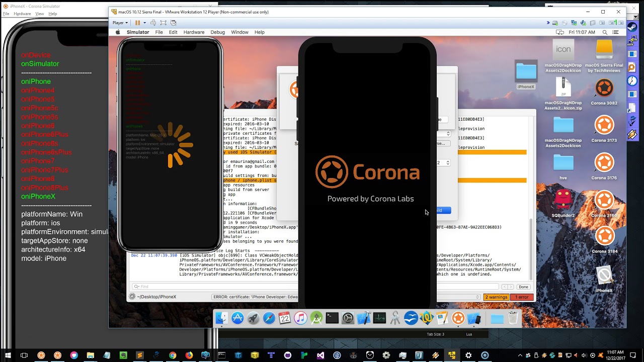
Task: Open Keychain Access keys icon
Action: pos(395,318)
